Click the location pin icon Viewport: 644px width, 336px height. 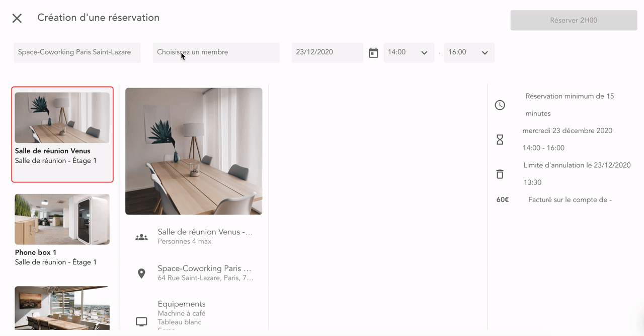[141, 273]
